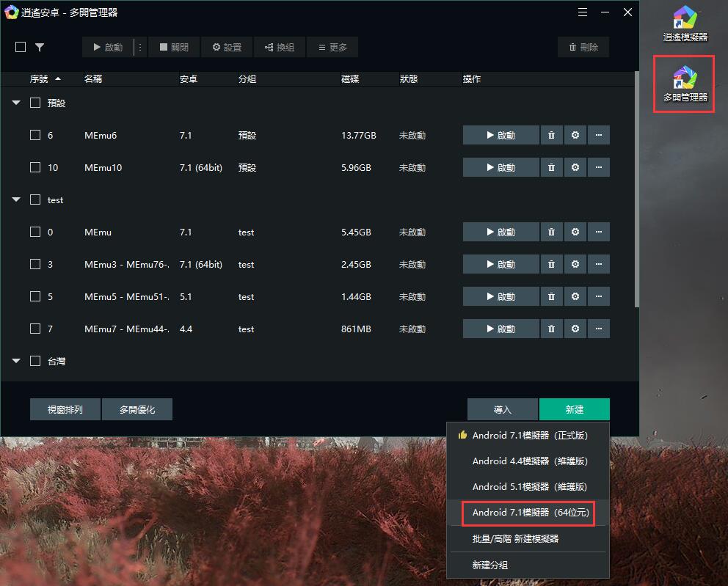Select Android 7.1模擬器 (64位元) menu entry
The image size is (728, 586).
pyautogui.click(x=528, y=513)
